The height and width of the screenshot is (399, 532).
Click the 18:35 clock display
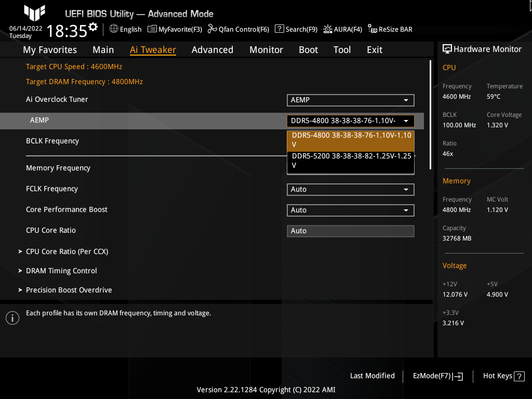(x=67, y=31)
